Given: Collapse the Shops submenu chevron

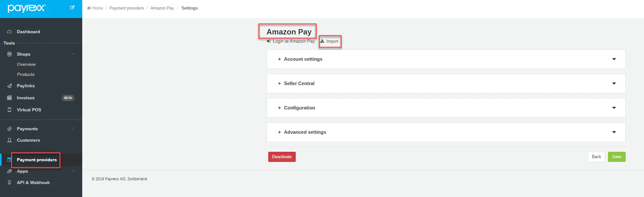Looking at the screenshot, I should (x=73, y=54).
